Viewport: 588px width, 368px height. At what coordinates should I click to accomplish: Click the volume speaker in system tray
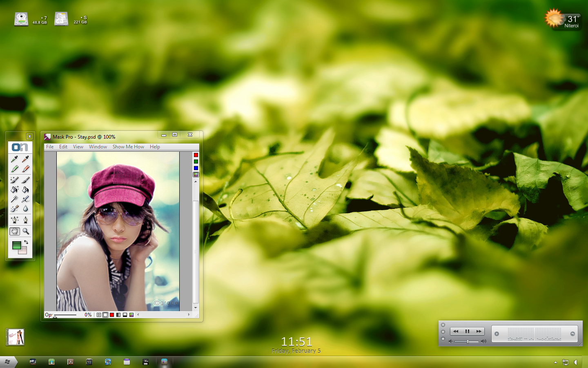[x=576, y=362]
